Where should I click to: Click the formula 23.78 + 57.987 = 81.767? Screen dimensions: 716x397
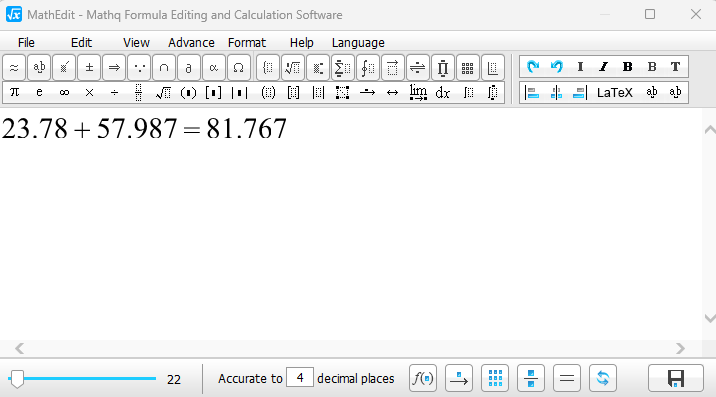(144, 128)
